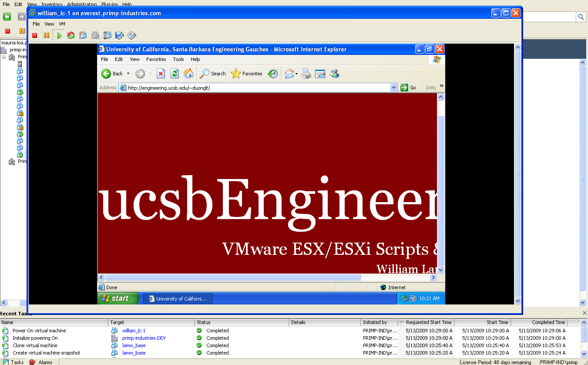Click License Period 48 days remaining text
Image resolution: width=588 pixels, height=365 pixels.
pyautogui.click(x=496, y=362)
